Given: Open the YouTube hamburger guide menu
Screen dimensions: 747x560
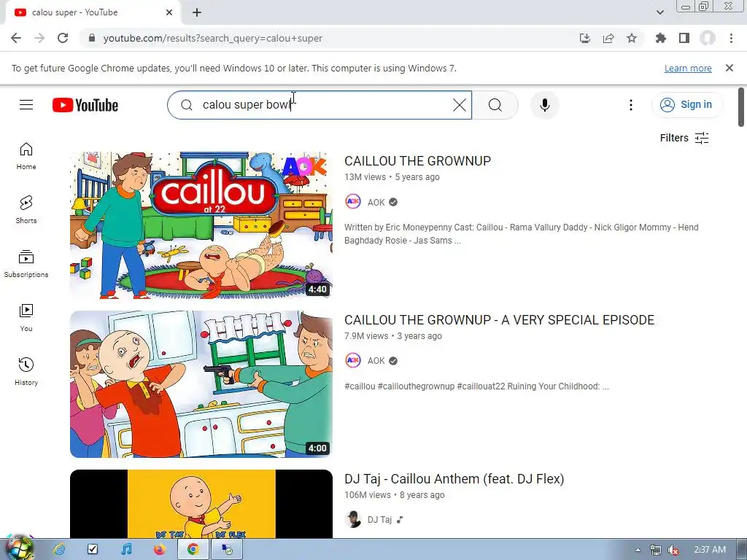Looking at the screenshot, I should pos(26,105).
